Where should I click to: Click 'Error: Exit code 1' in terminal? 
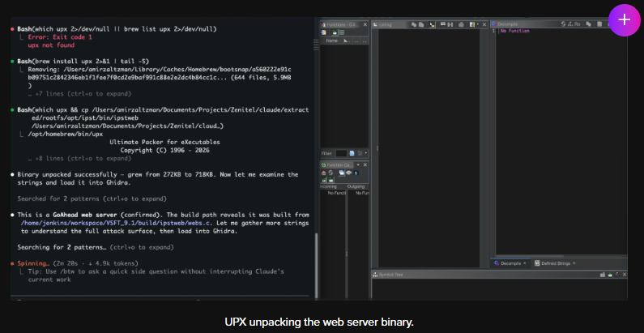click(60, 37)
